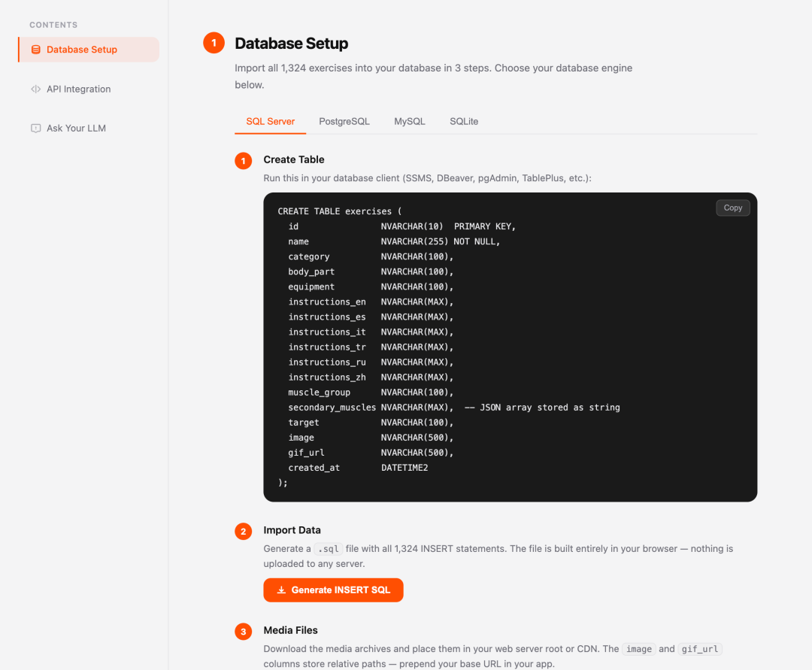Viewport: 812px width, 670px height.
Task: Click the '.sql' inline code tag
Action: click(329, 549)
